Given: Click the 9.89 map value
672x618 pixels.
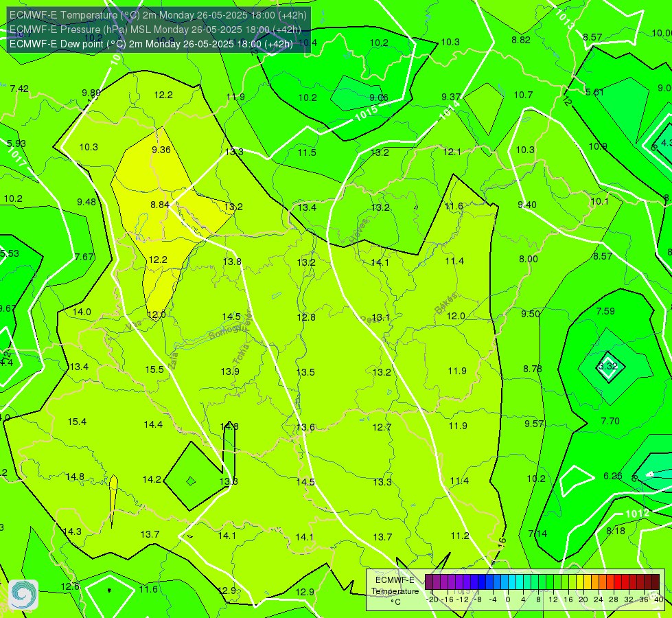Looking at the screenshot, I should pos(91,93).
